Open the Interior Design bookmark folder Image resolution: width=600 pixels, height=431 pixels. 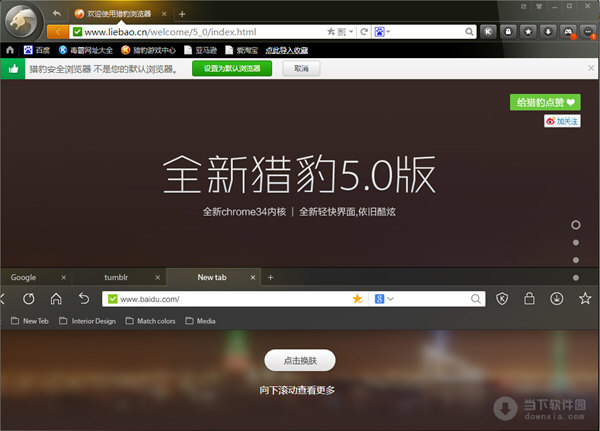point(88,321)
